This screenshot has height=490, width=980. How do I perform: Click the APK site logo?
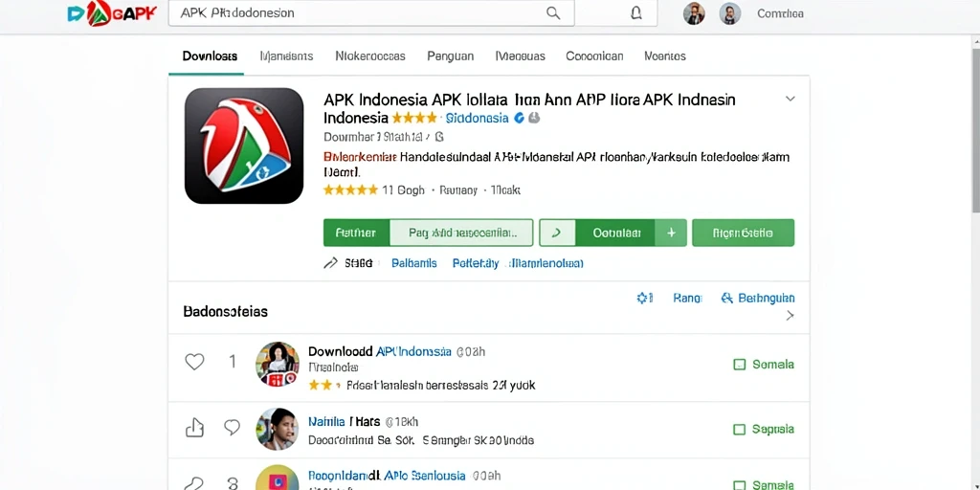click(x=111, y=13)
